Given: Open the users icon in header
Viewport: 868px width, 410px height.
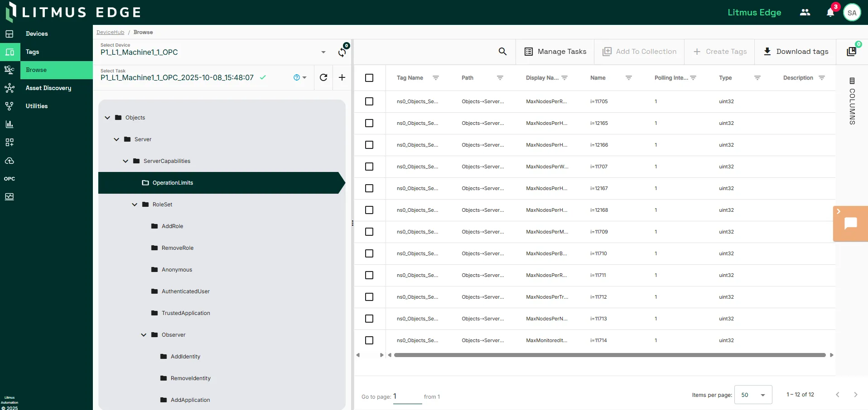Looking at the screenshot, I should tap(805, 12).
